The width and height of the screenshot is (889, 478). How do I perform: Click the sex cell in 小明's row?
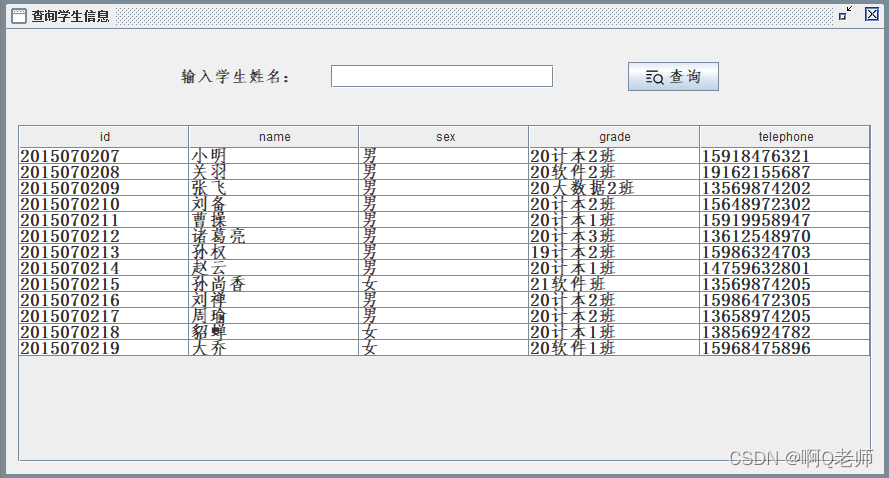pyautogui.click(x=444, y=156)
